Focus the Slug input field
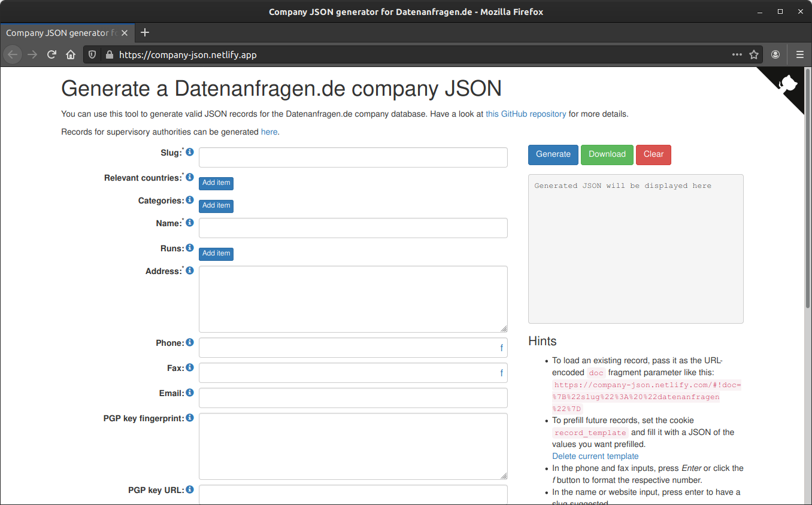Screen dimensions: 812x505 (x=353, y=157)
